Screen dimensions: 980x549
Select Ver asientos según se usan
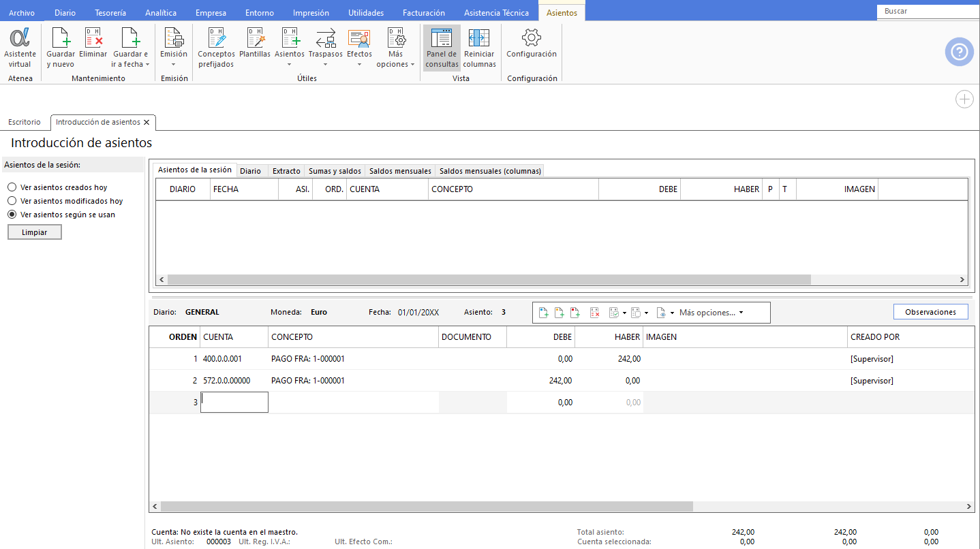pyautogui.click(x=12, y=215)
